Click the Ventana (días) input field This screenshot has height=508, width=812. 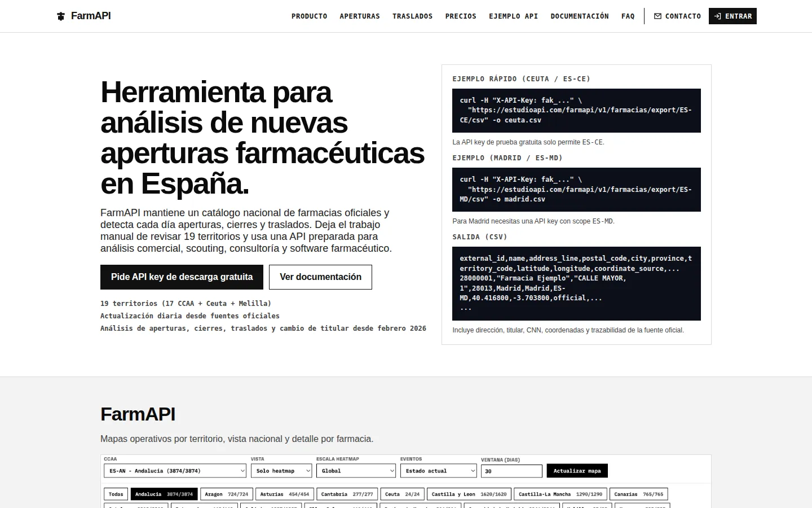511,471
